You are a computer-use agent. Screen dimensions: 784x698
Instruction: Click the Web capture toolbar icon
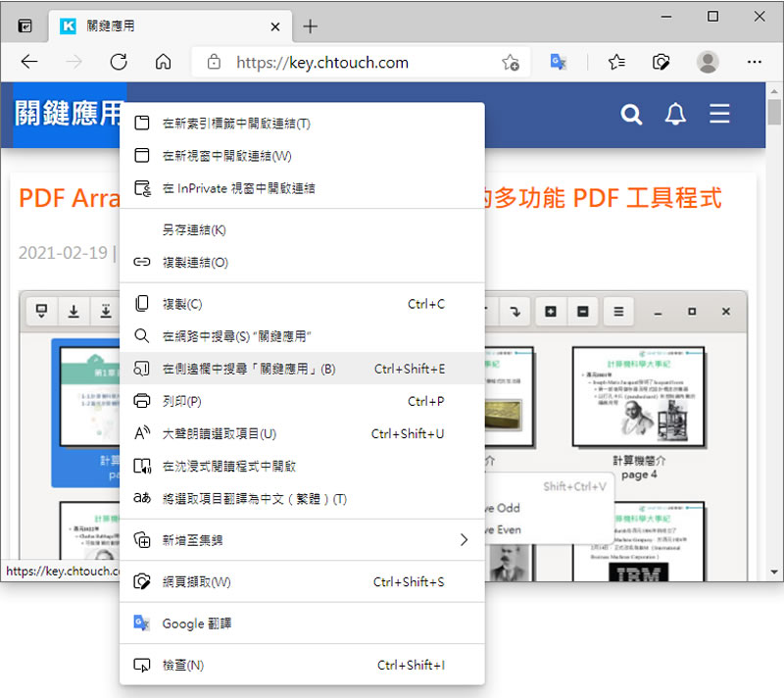coord(661,62)
